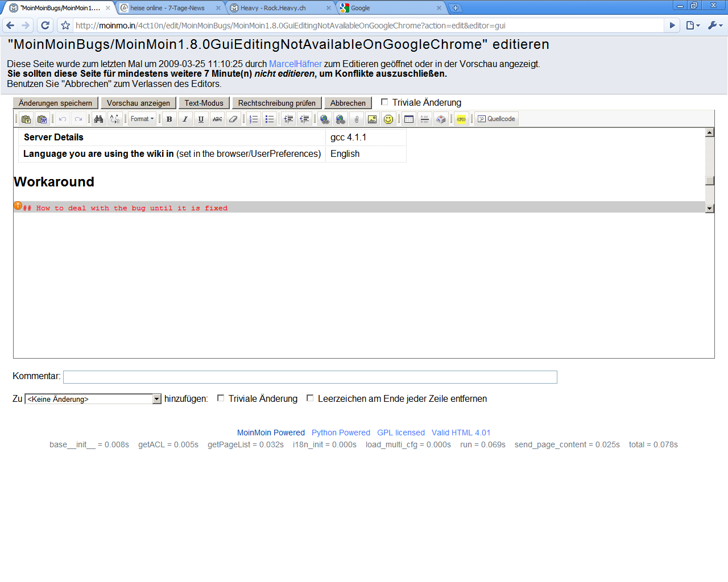
Task: Toggle italic formatting
Action: (x=185, y=119)
